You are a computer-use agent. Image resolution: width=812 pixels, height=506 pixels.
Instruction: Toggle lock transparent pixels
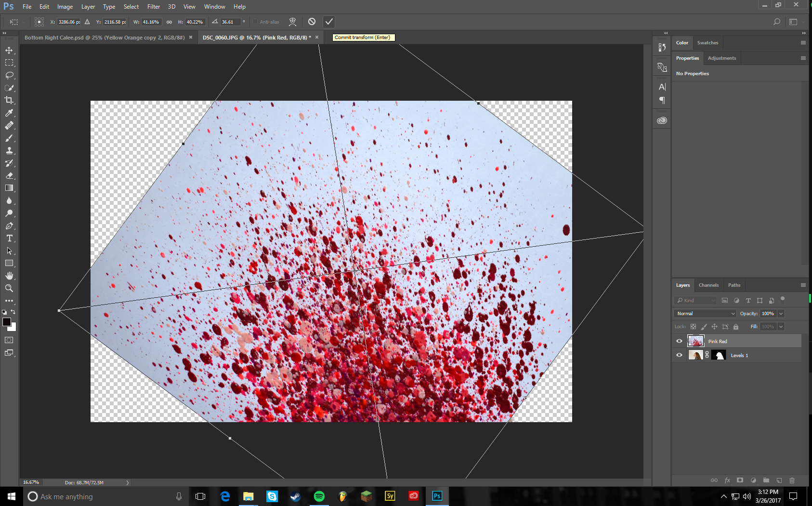(693, 327)
